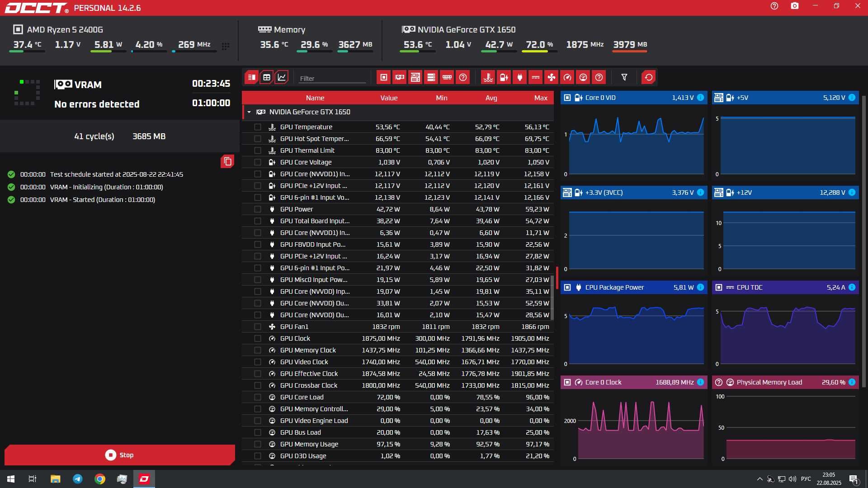
Task: Toggle clock speed sensor type filter
Action: (567, 77)
